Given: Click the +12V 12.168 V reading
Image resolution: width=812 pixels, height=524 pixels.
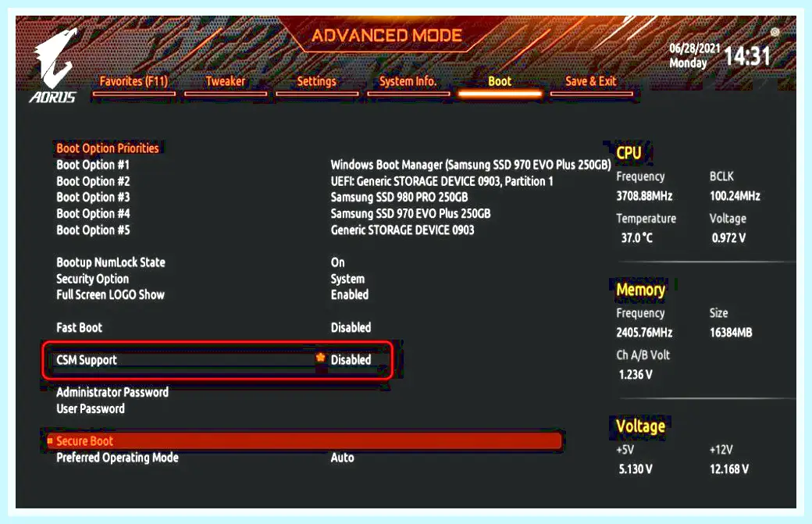Looking at the screenshot, I should point(729,469).
